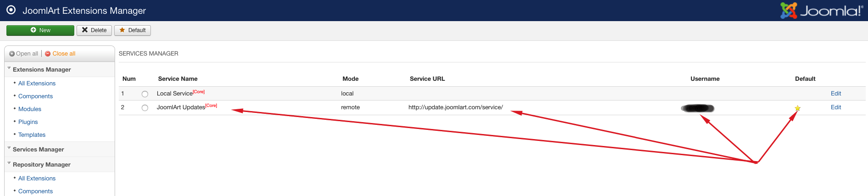The width and height of the screenshot is (868, 196).
Task: Go to the Modules link
Action: pyautogui.click(x=30, y=109)
